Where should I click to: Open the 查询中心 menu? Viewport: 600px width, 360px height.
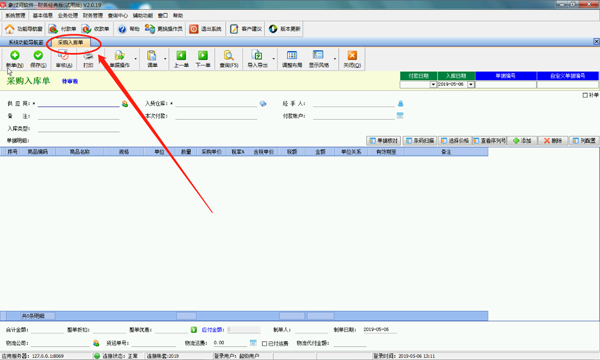118,16
